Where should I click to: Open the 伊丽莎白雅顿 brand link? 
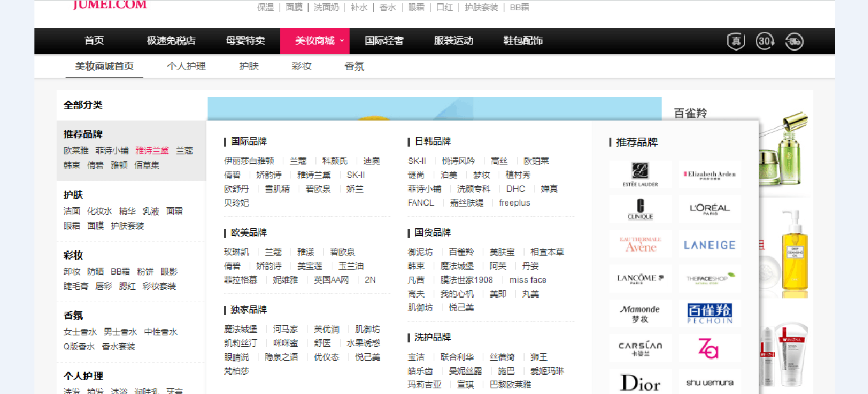(x=249, y=161)
